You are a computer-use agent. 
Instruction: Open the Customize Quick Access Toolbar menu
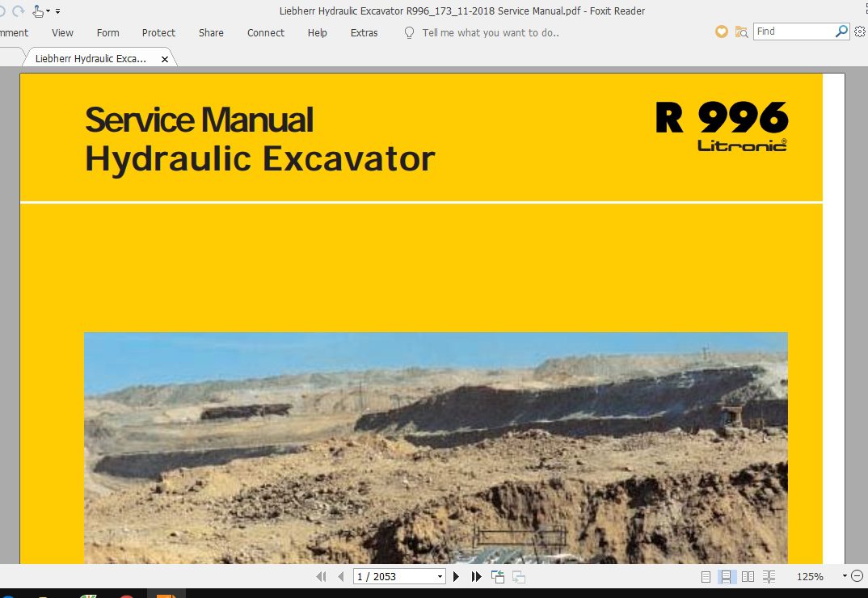[x=57, y=11]
